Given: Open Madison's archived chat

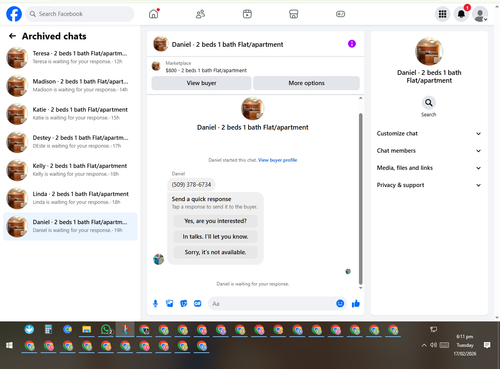Looking at the screenshot, I should pyautogui.click(x=70, y=85).
